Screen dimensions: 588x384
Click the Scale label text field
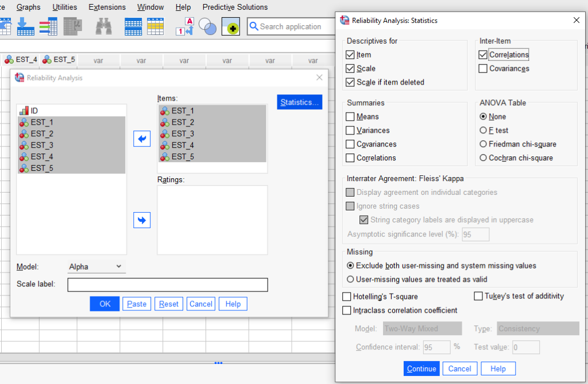168,285
